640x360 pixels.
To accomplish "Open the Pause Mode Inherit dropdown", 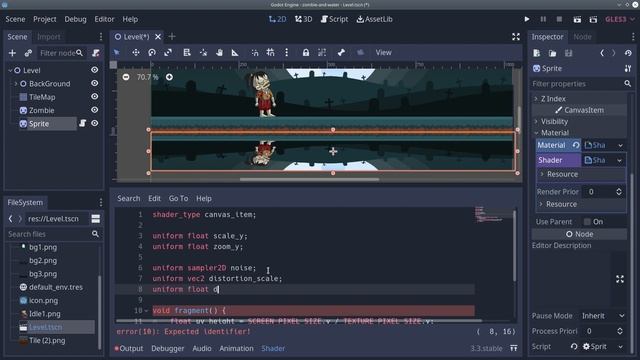I will point(603,316).
